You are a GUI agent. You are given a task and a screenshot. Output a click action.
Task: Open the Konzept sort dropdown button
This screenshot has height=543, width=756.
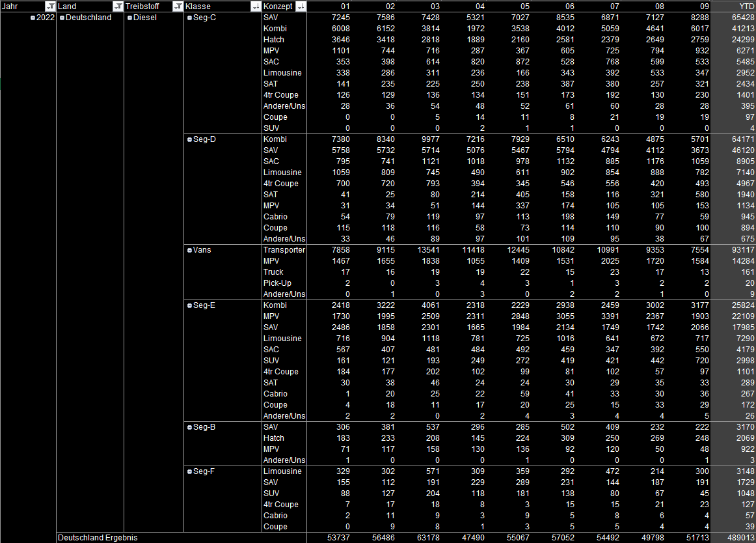pyautogui.click(x=300, y=7)
